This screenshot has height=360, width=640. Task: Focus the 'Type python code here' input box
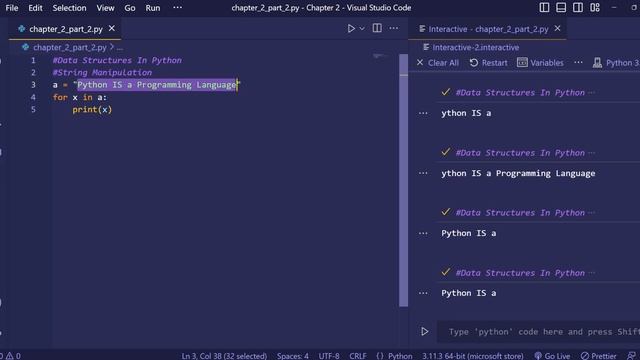point(539,331)
